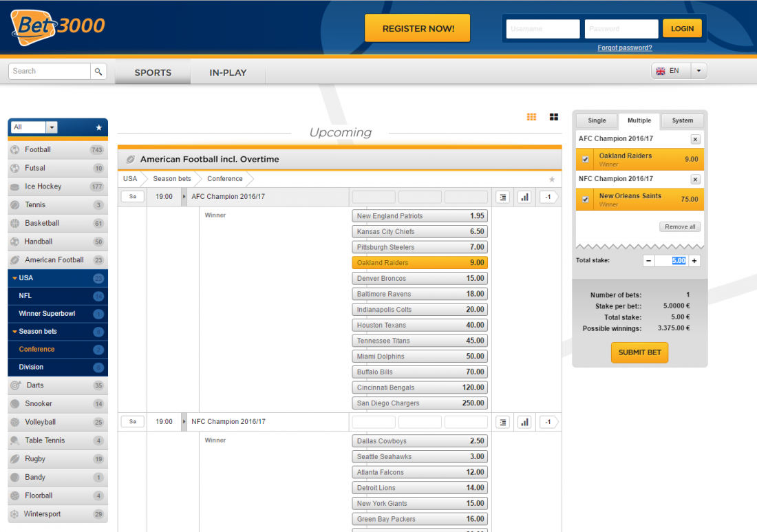Screen dimensions: 757x532
Task: Click Remove all in the betslip
Action: (680, 227)
